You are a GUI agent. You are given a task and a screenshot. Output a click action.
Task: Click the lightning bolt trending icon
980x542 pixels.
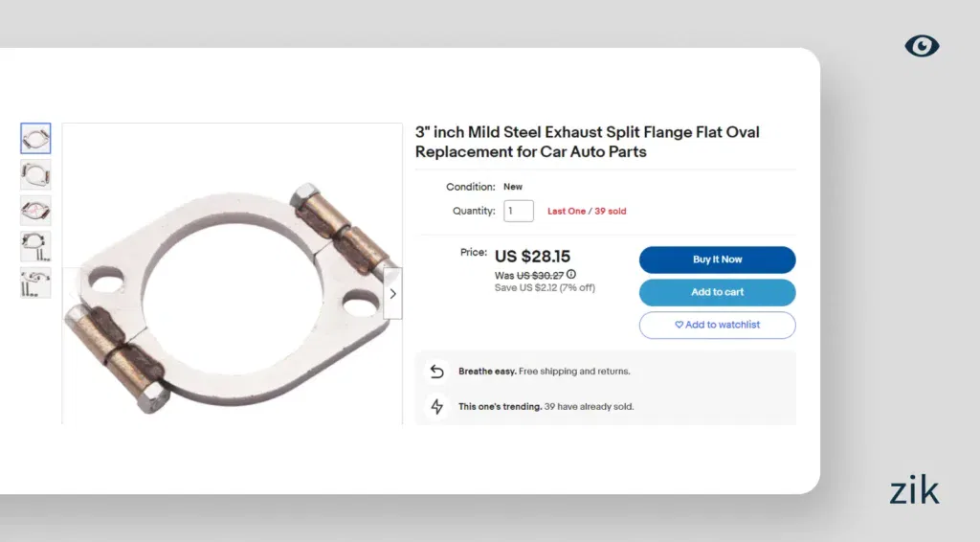437,407
